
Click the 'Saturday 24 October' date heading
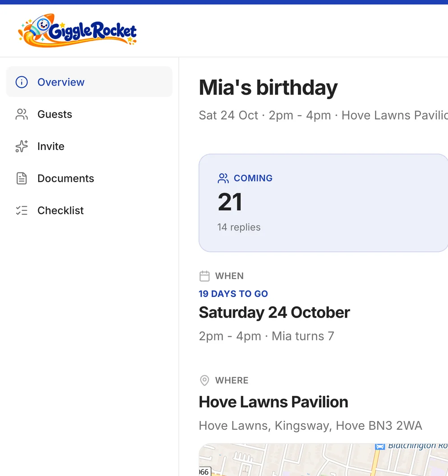[x=274, y=313]
